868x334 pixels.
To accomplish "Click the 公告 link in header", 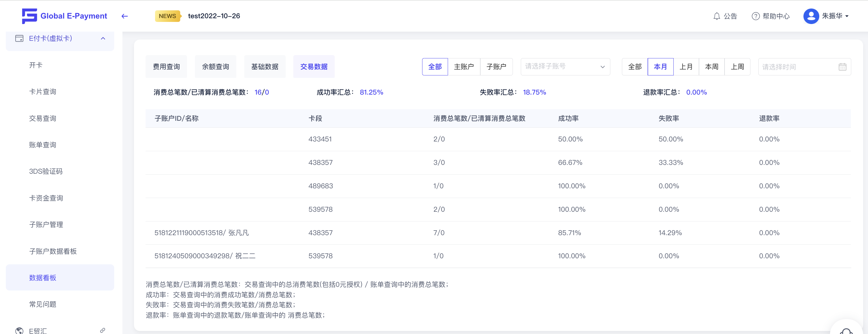I will coord(730,16).
